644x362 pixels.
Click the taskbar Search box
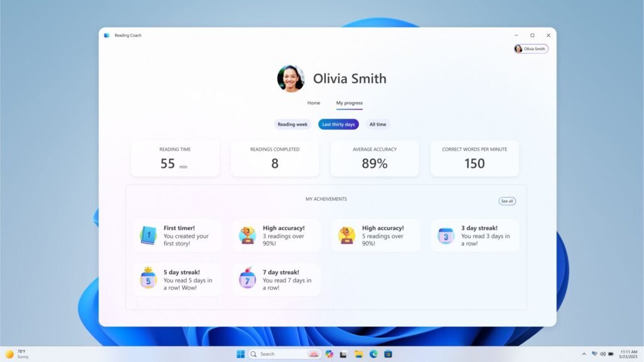pyautogui.click(x=285, y=354)
